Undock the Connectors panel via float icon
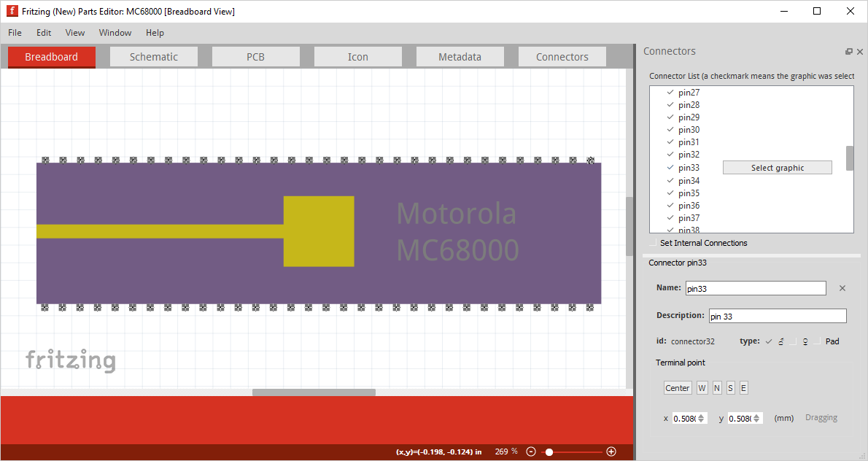 [x=848, y=51]
